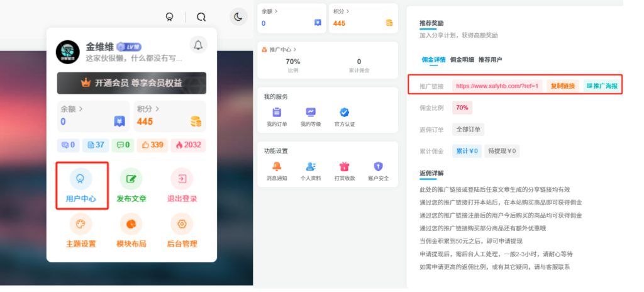644x292 pixels.
Task: Toggle dark mode with the moon icon
Action: [238, 17]
